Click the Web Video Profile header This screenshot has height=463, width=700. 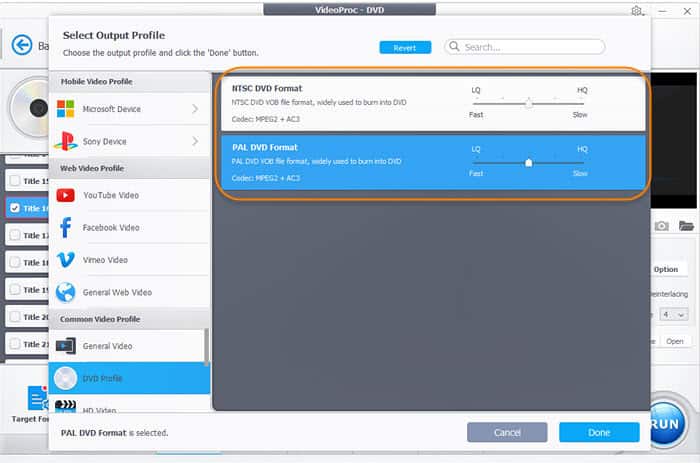[x=129, y=168]
